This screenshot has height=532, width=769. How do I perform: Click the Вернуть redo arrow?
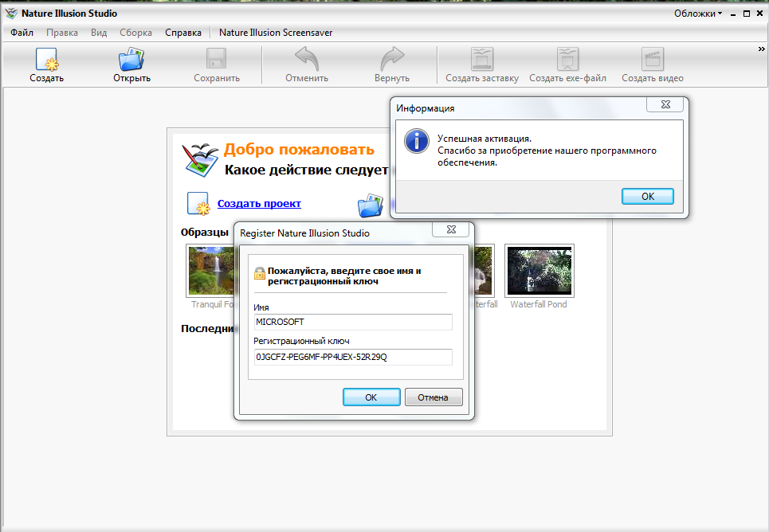392,59
